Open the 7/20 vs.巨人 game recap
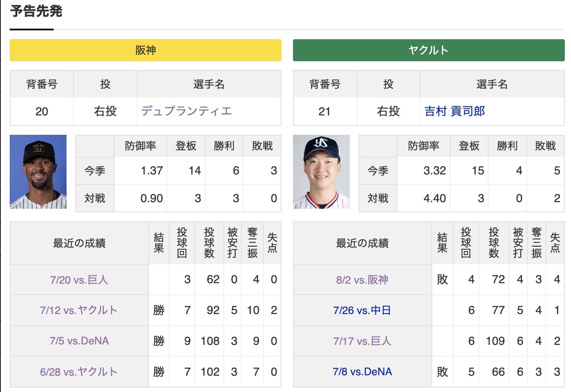 click(78, 280)
